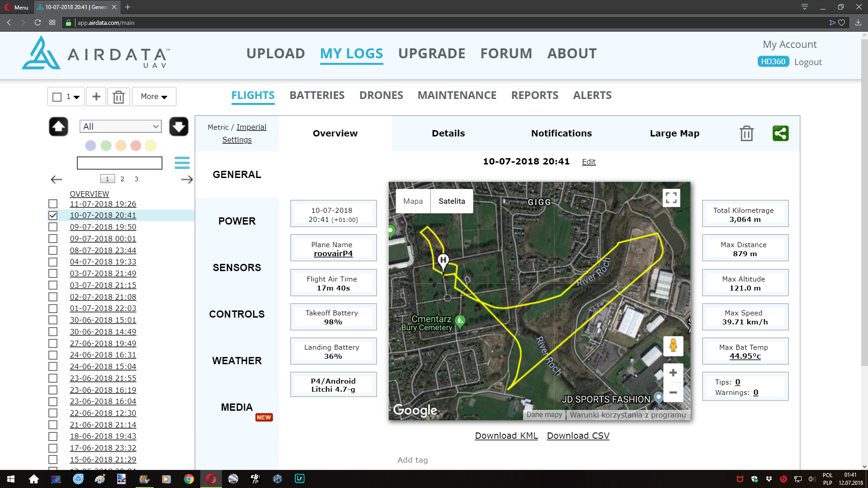Click Add tag field
This screenshot has height=488, width=868.
pyautogui.click(x=412, y=460)
